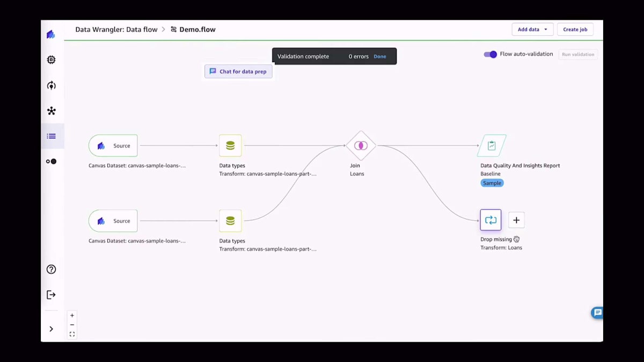Click the Log out icon in sidebar
This screenshot has width=644, height=362.
pyautogui.click(x=51, y=294)
